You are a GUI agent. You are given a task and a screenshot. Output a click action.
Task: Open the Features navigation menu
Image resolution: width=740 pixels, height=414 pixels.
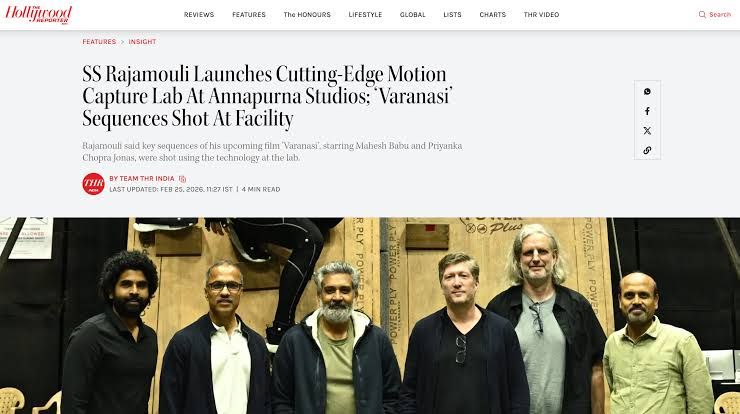pos(249,15)
